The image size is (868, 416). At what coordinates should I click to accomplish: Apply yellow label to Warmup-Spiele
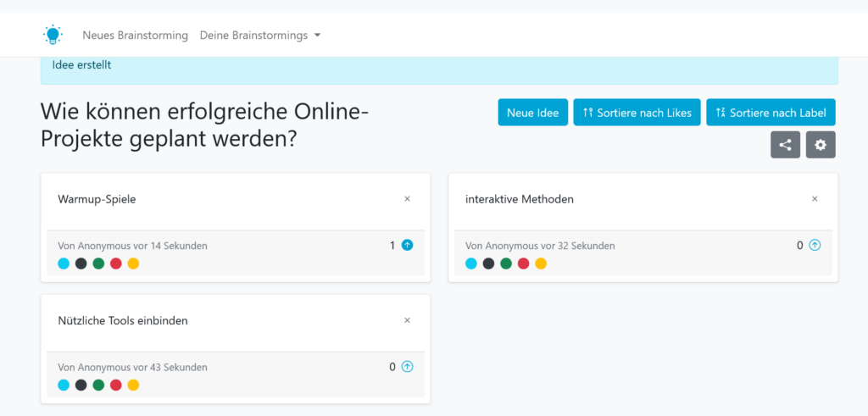click(133, 263)
